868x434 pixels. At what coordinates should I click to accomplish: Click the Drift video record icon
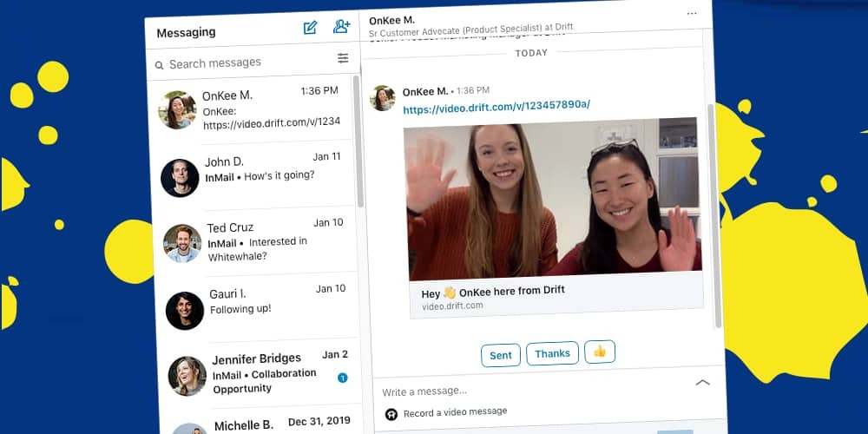click(x=391, y=414)
